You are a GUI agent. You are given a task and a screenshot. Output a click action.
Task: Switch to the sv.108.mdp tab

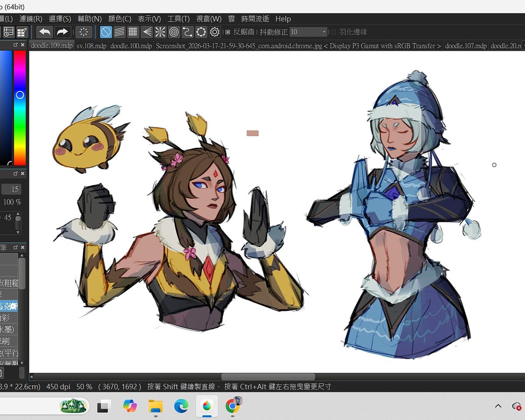(x=91, y=45)
